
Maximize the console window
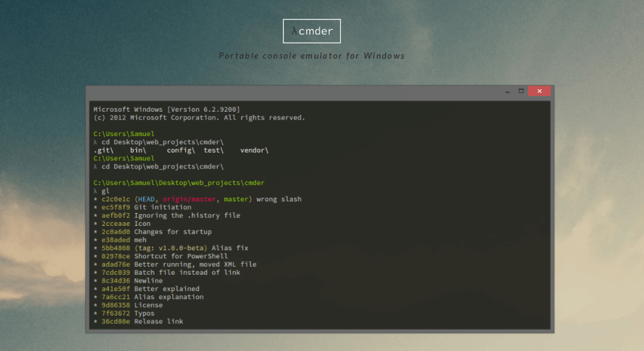(521, 91)
